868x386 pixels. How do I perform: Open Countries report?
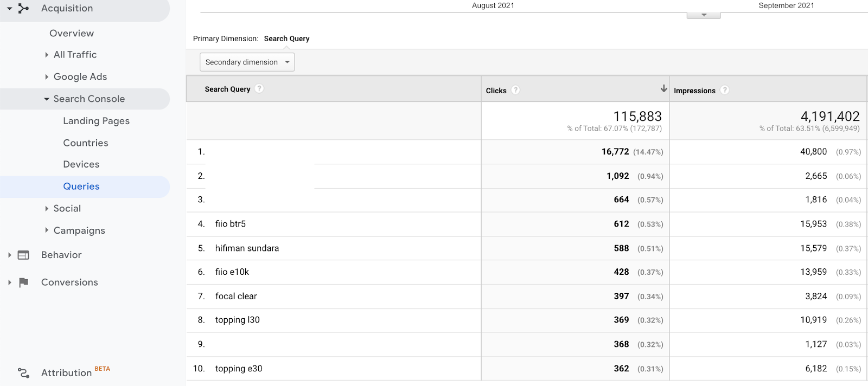[86, 143]
